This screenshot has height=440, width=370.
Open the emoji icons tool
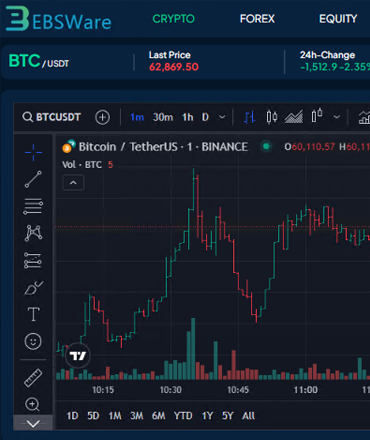click(33, 341)
